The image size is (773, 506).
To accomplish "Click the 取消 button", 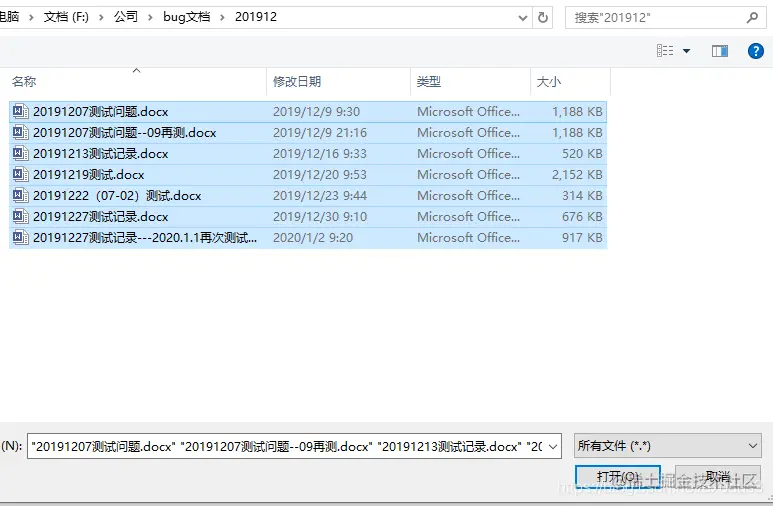I will pyautogui.click(x=717, y=476).
